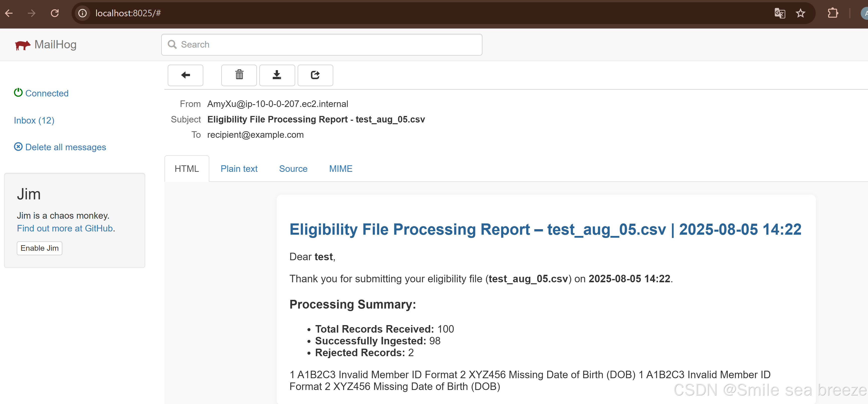Focus the Search input field
The width and height of the screenshot is (868, 404).
(x=322, y=45)
